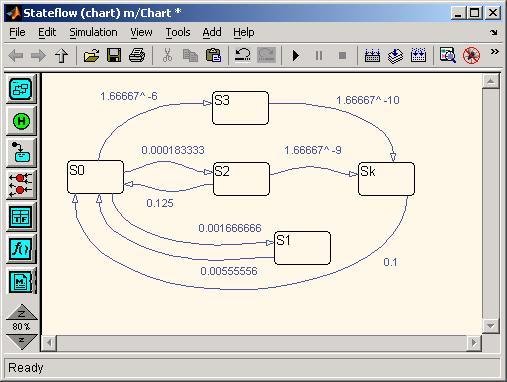Screen dimensions: 507x382
Task: Pause the simulation
Action: [x=319, y=55]
